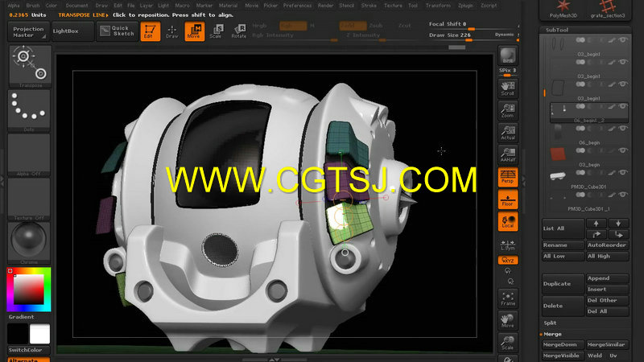This screenshot has height=362, width=644.
Task: Click the Zoom canvas navigation icon
Action: coord(508,110)
